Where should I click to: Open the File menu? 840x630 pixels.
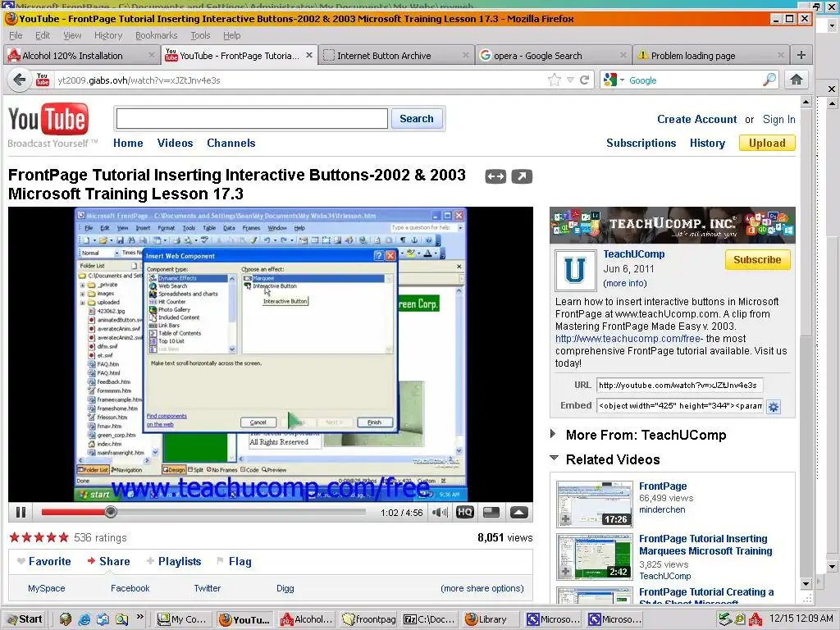[x=16, y=35]
